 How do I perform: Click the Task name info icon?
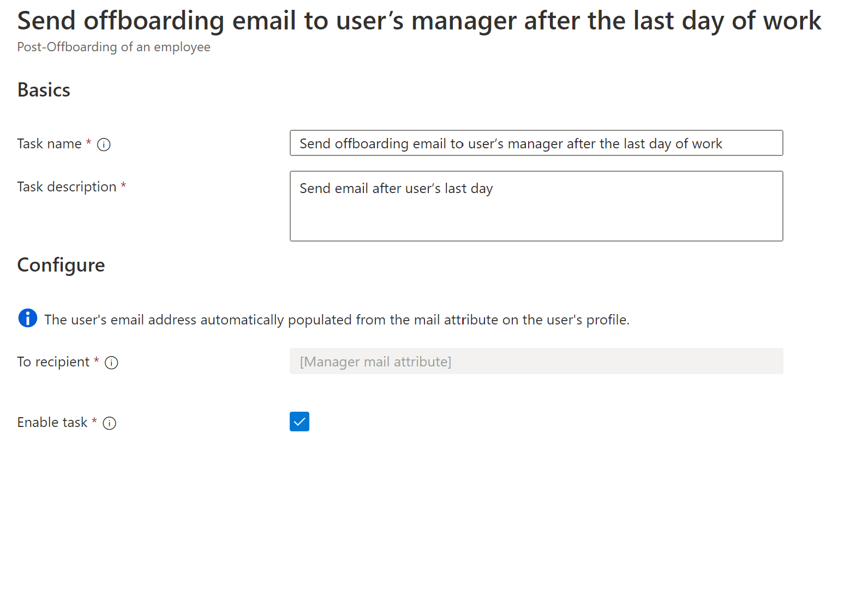(x=104, y=145)
